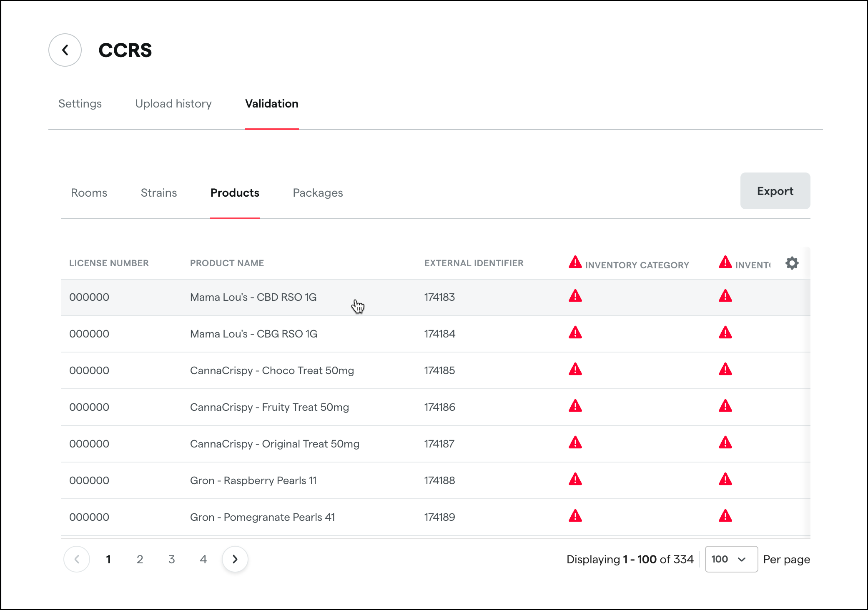Click the Inventory Category header warning icon
The image size is (868, 610).
tap(575, 262)
